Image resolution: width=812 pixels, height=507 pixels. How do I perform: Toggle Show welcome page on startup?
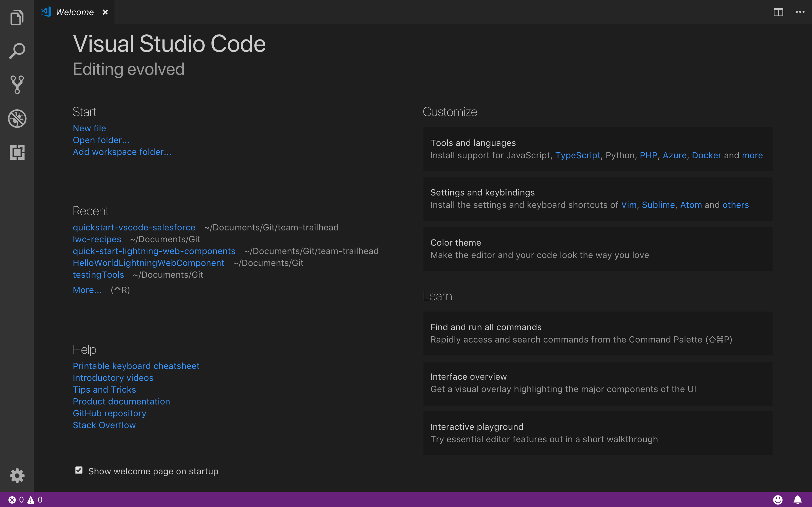coord(78,471)
